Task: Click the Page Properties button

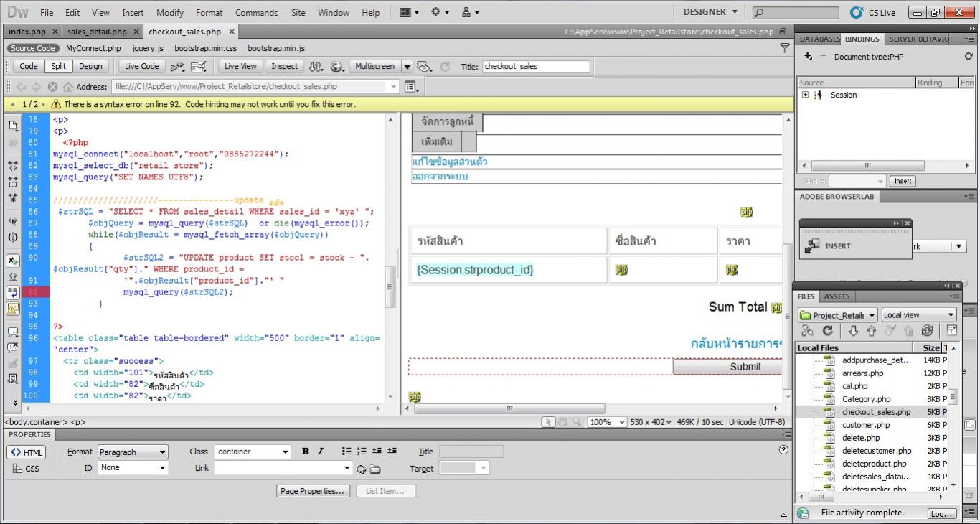Action: [x=313, y=491]
